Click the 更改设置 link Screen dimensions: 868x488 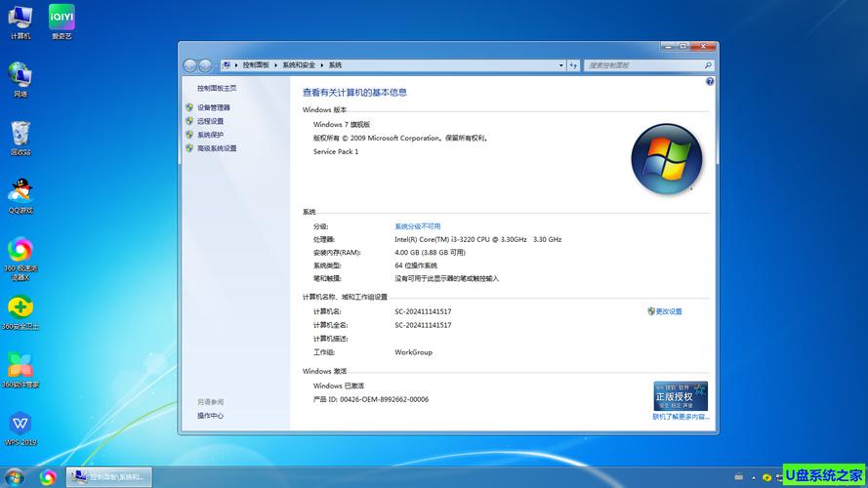[x=669, y=311]
